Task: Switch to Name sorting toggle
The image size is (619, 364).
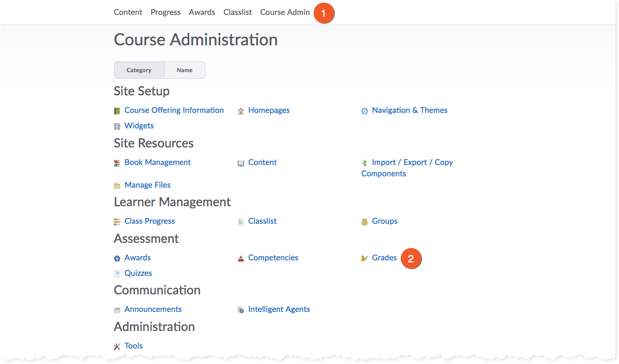Action: (184, 70)
